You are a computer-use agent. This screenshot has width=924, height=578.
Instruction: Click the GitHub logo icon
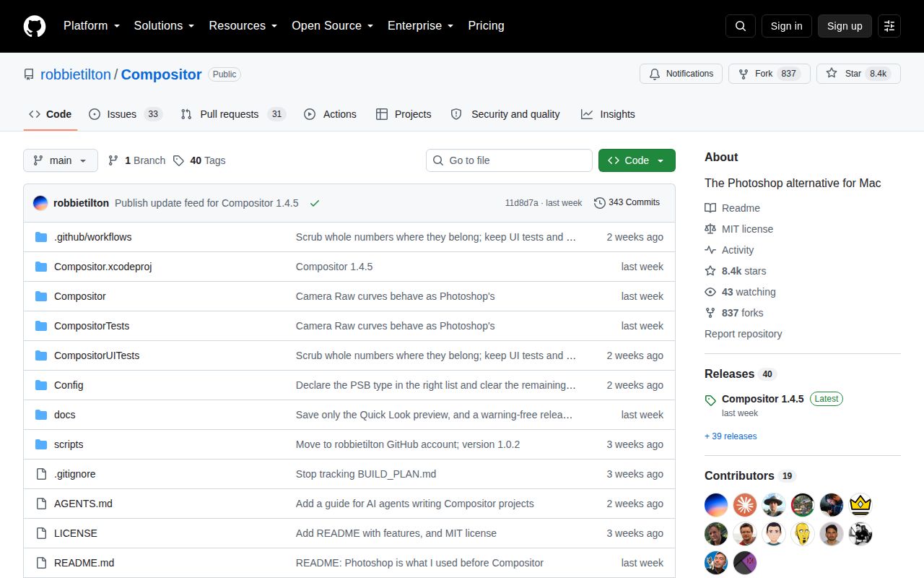[x=35, y=26]
